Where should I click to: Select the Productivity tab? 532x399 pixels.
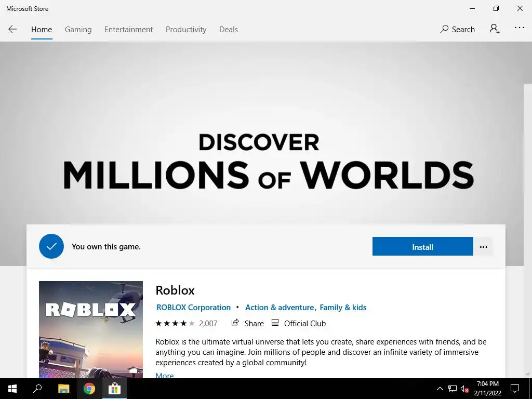tap(186, 30)
